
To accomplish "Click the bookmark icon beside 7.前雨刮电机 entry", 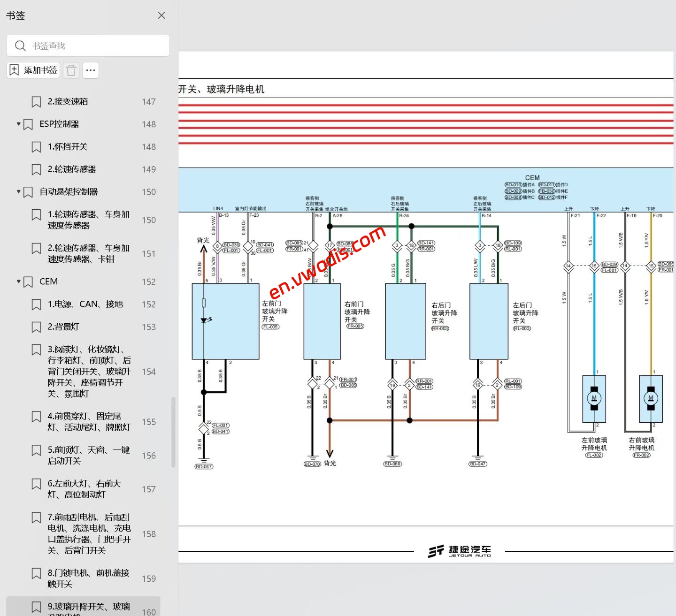I will pyautogui.click(x=37, y=517).
